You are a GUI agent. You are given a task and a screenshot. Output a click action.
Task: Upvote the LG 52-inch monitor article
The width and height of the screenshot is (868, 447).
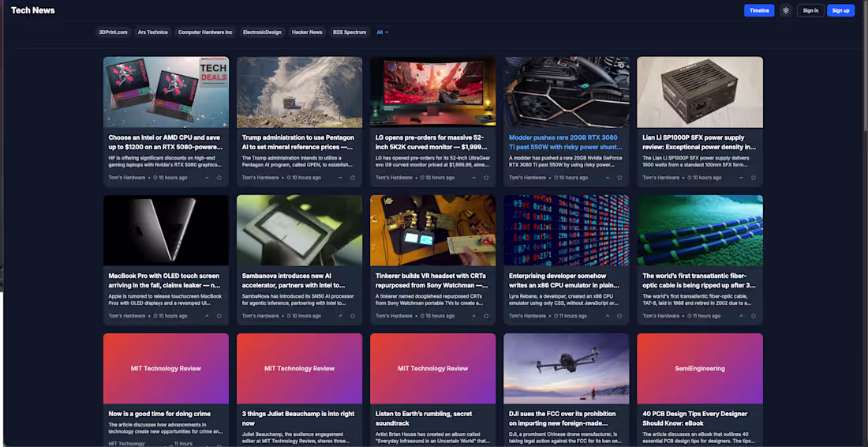pos(474,178)
